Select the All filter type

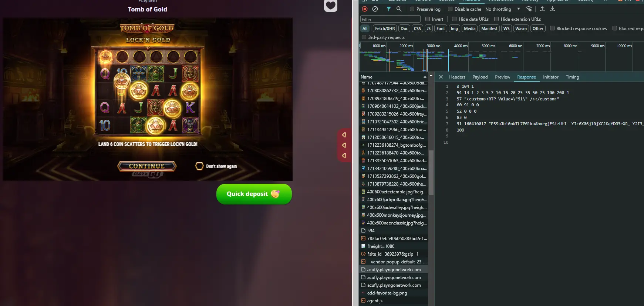click(365, 29)
